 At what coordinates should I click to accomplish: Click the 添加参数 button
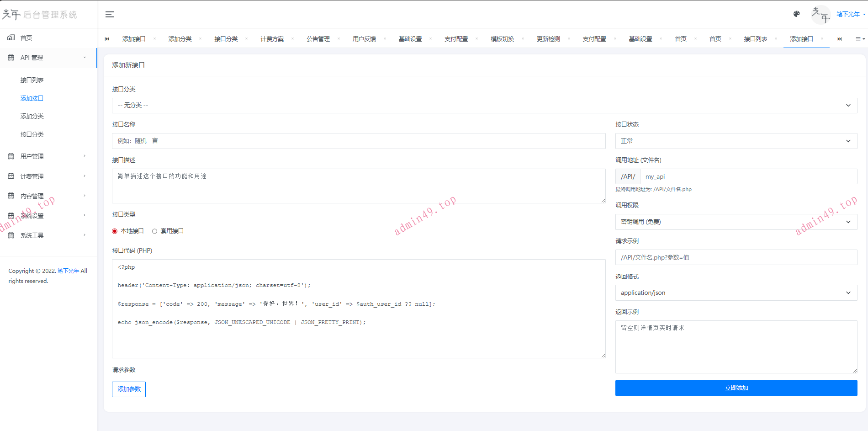129,389
